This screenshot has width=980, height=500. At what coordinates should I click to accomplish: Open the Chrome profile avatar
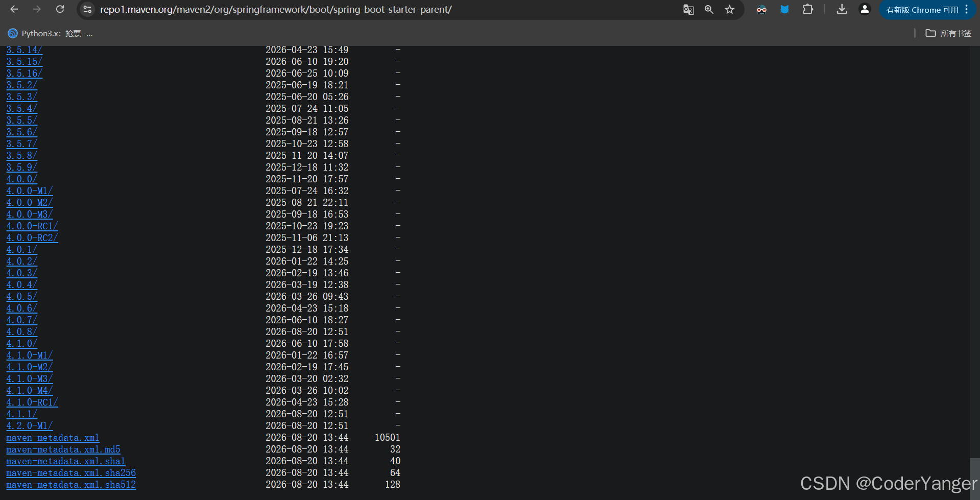click(865, 9)
